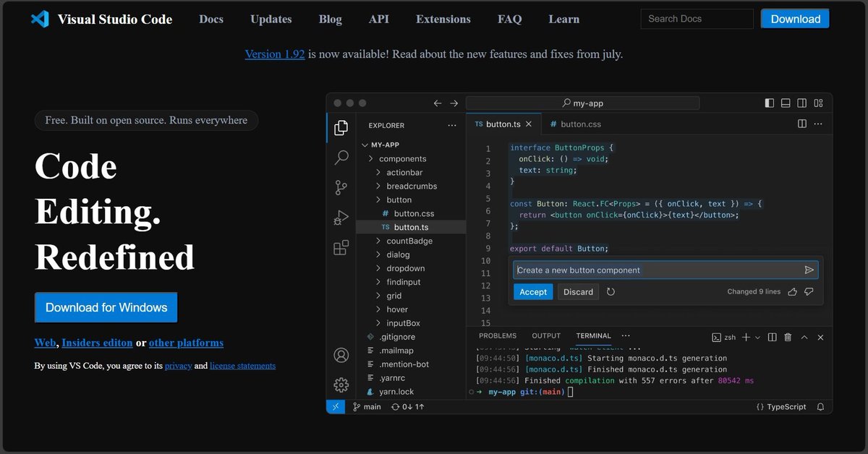This screenshot has height=454, width=868.
Task: Regenerate the inline chat suggestion
Action: (611, 292)
